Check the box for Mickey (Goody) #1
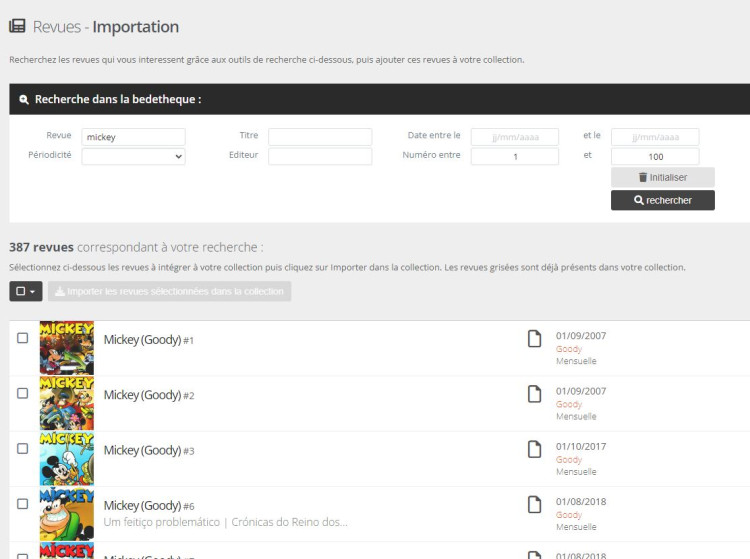The image size is (750, 559). point(23,338)
